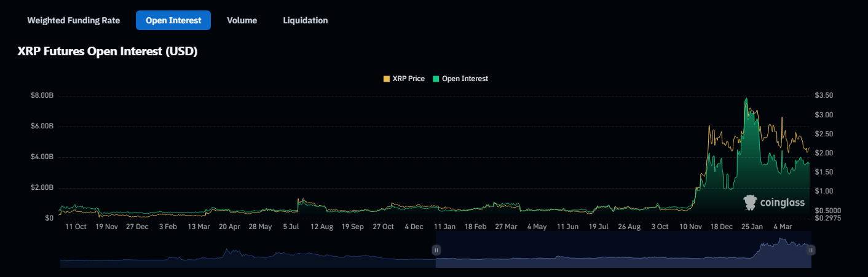
Task: Grab the left range slider handle
Action: point(436,250)
